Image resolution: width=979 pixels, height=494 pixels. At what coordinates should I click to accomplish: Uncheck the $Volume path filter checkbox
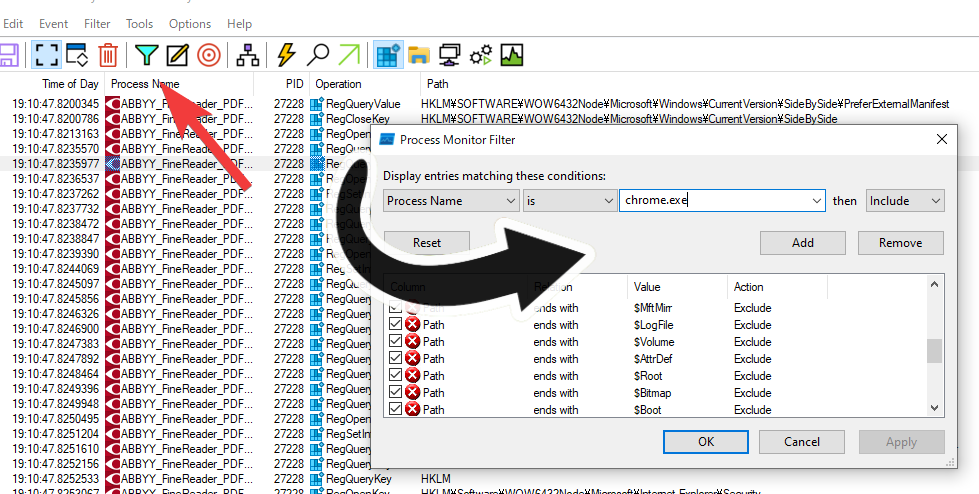[x=395, y=342]
